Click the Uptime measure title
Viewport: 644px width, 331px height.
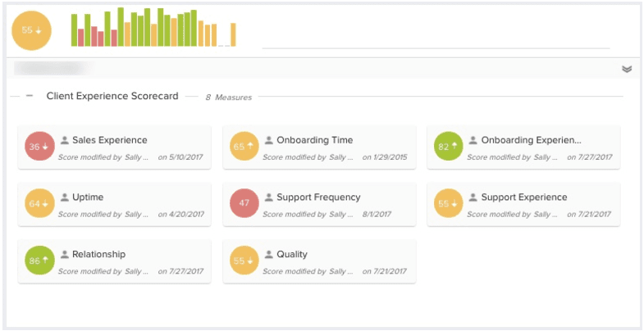click(x=88, y=197)
